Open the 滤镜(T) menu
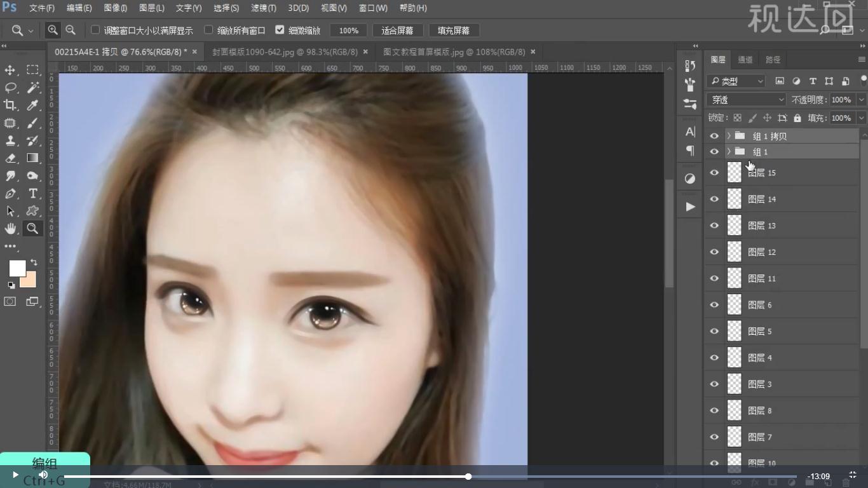Screen dimensions: 868x488 (264, 8)
